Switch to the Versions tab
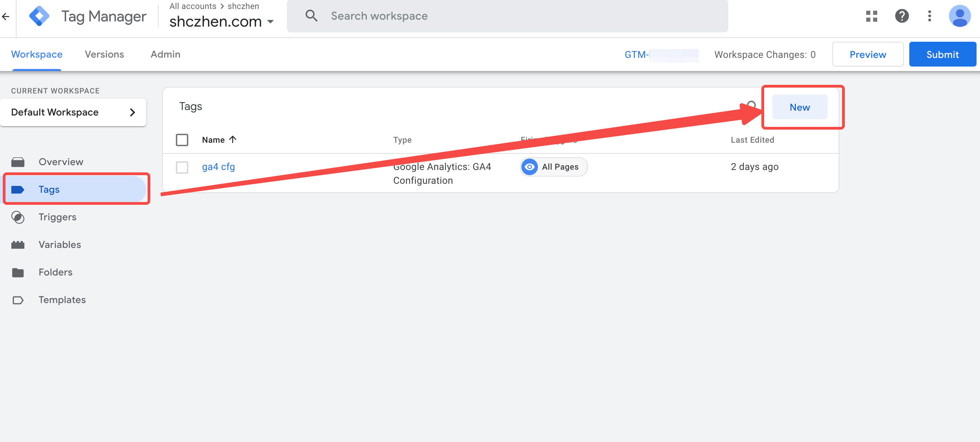This screenshot has height=442, width=980. 104,54
